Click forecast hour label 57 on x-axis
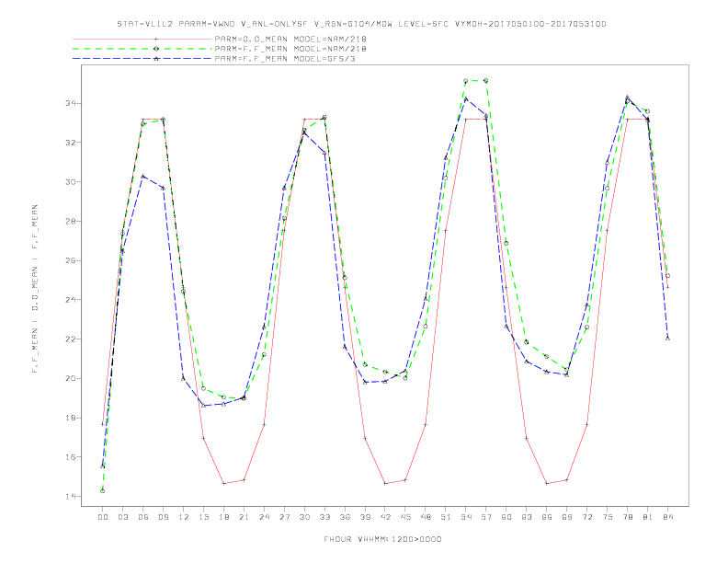This screenshot has height=563, width=728. coord(486,517)
